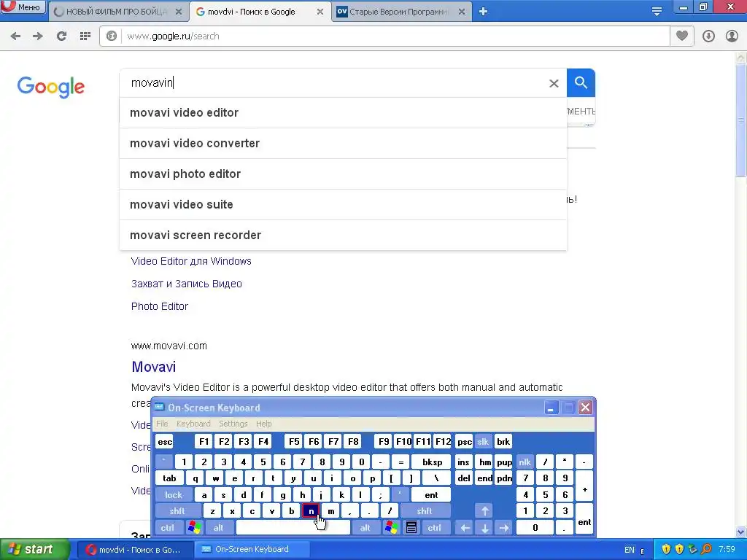Click the left Windows logo key

pyautogui.click(x=194, y=528)
